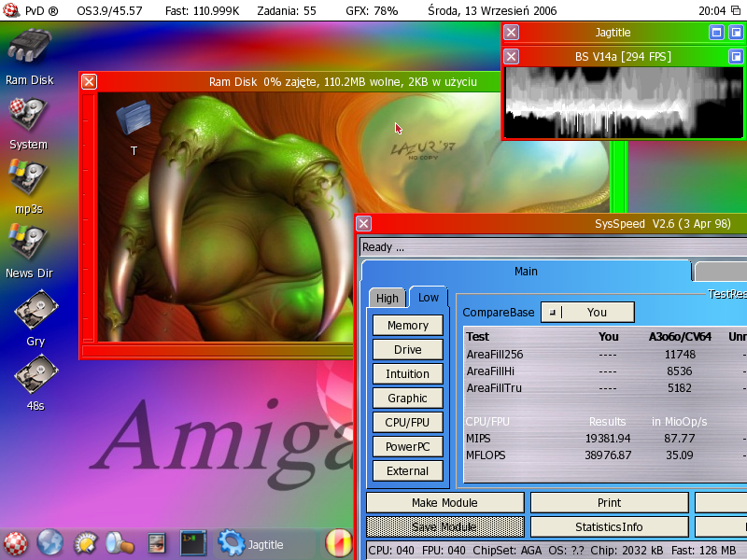The width and height of the screenshot is (747, 560).
Task: Close the BS V14a window
Action: pyautogui.click(x=511, y=57)
